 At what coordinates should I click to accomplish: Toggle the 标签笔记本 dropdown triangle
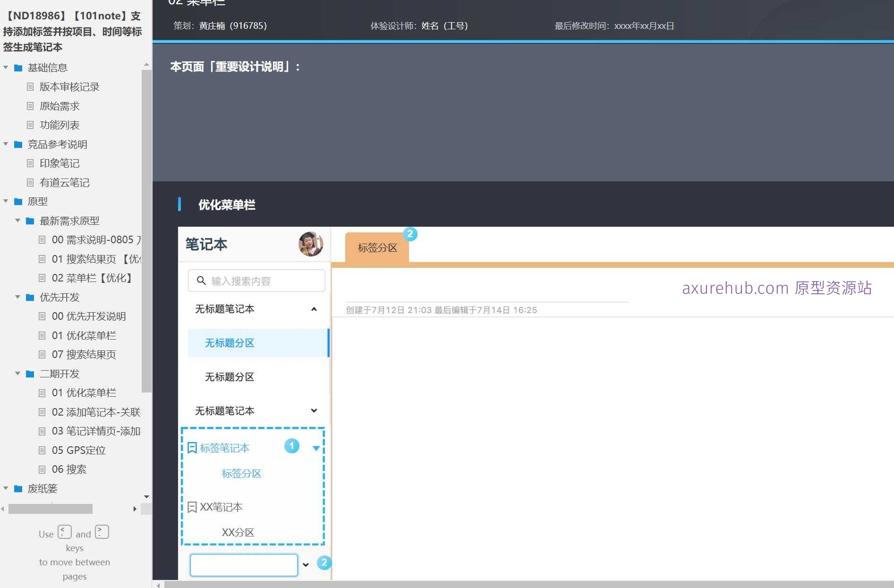point(316,448)
